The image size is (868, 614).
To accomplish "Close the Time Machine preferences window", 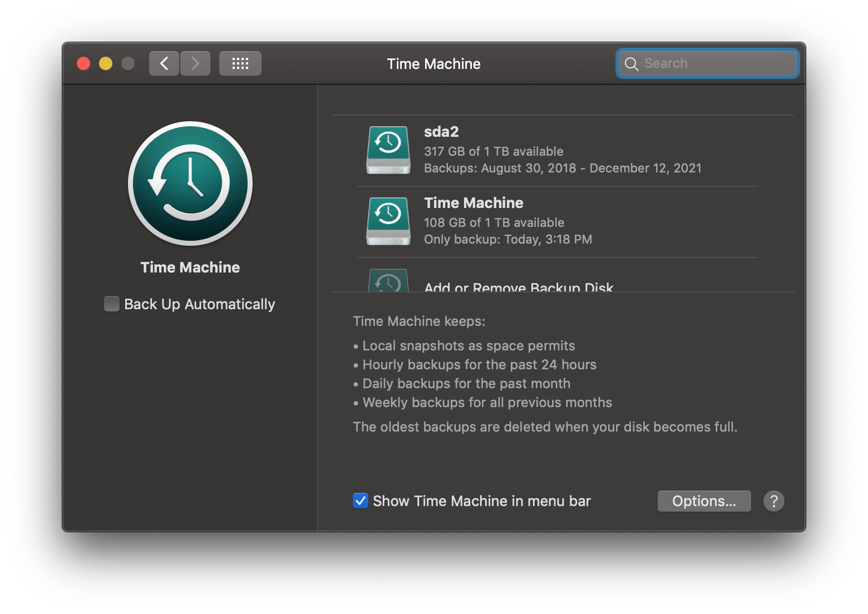I will 83,63.
